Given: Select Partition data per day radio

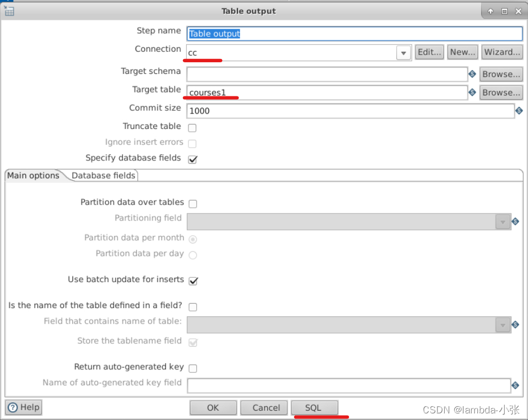Looking at the screenshot, I should tap(193, 255).
